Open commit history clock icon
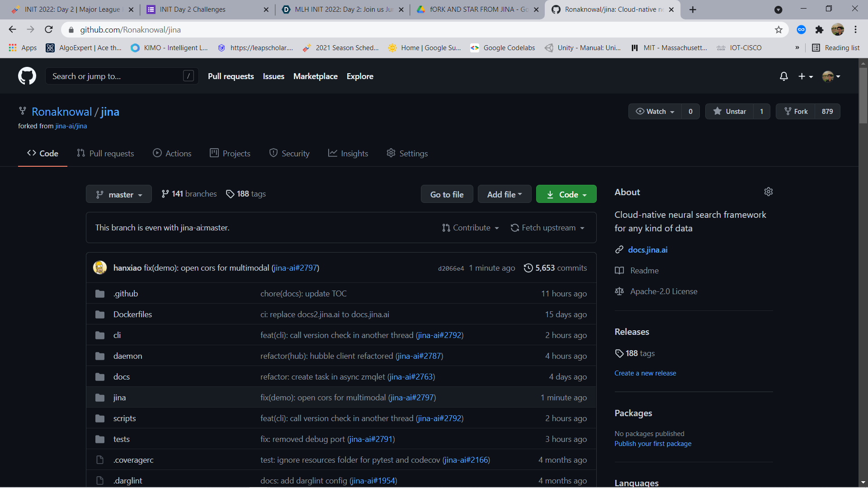 pos(528,268)
